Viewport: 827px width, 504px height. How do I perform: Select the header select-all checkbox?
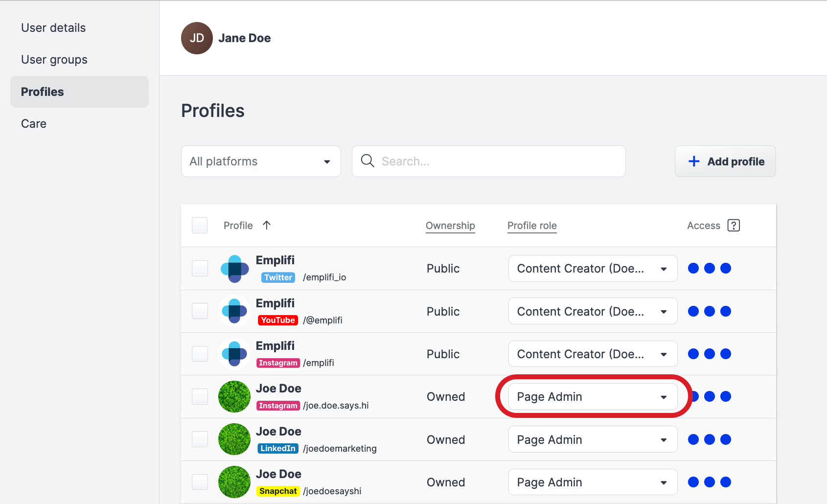pos(200,225)
